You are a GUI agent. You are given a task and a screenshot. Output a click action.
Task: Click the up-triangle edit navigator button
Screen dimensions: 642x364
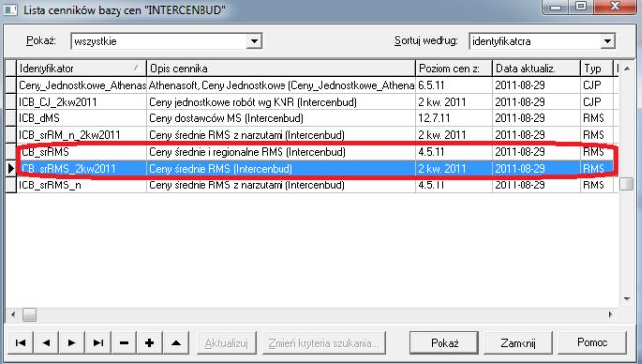176,342
